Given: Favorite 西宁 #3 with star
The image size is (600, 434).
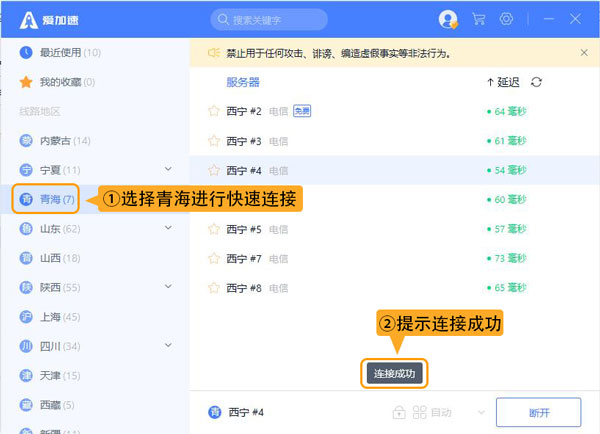Looking at the screenshot, I should 214,141.
